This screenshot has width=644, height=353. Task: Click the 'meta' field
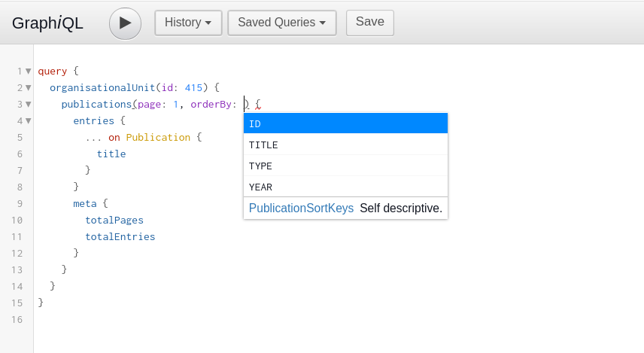(x=84, y=203)
